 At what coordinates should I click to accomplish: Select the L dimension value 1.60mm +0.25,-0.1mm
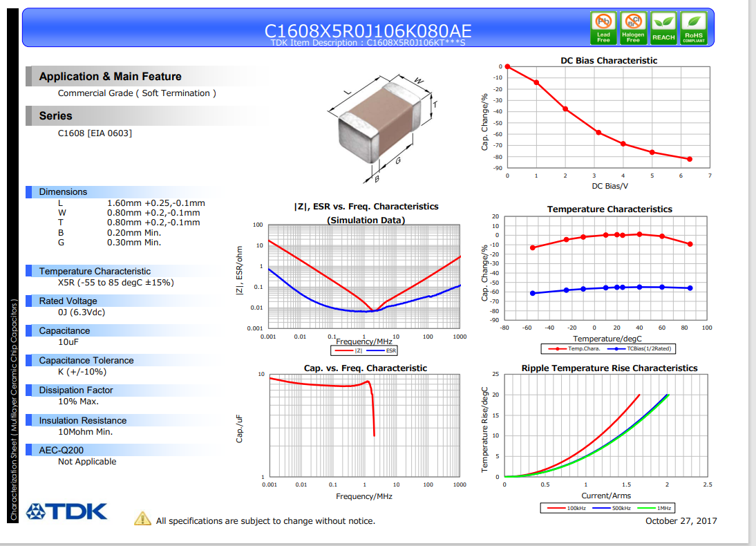tap(156, 203)
